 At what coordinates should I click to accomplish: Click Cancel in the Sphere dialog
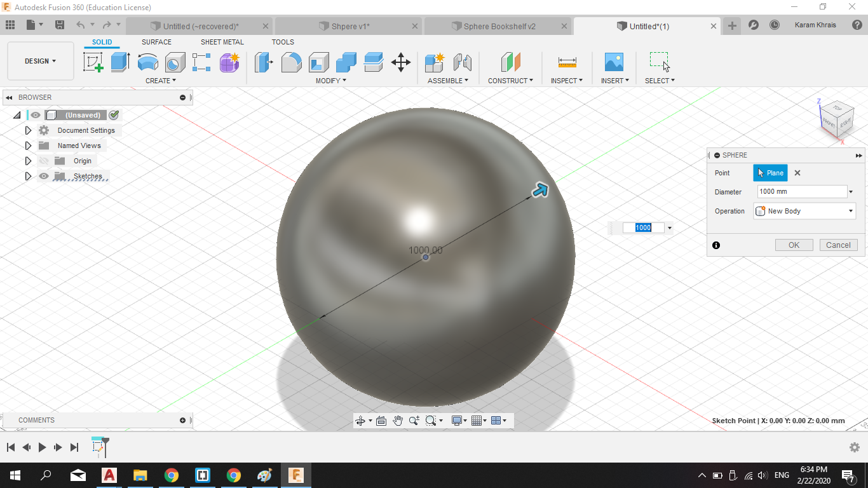838,245
